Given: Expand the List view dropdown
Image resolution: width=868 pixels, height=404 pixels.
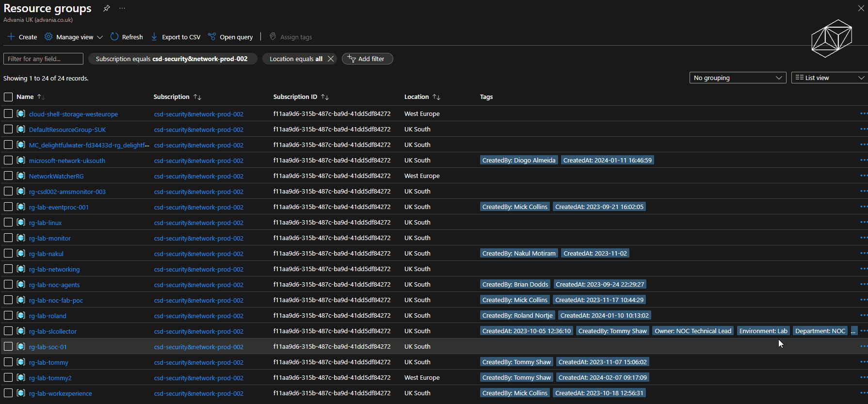Looking at the screenshot, I should pyautogui.click(x=830, y=78).
